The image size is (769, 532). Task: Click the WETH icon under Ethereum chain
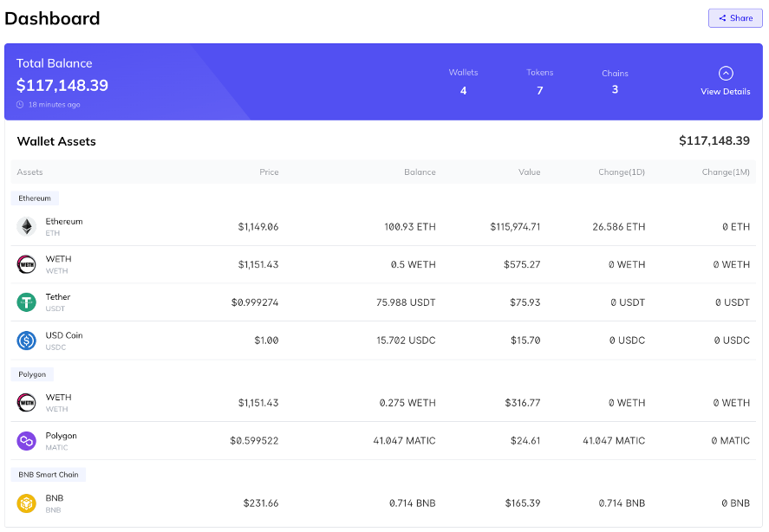tap(26, 264)
